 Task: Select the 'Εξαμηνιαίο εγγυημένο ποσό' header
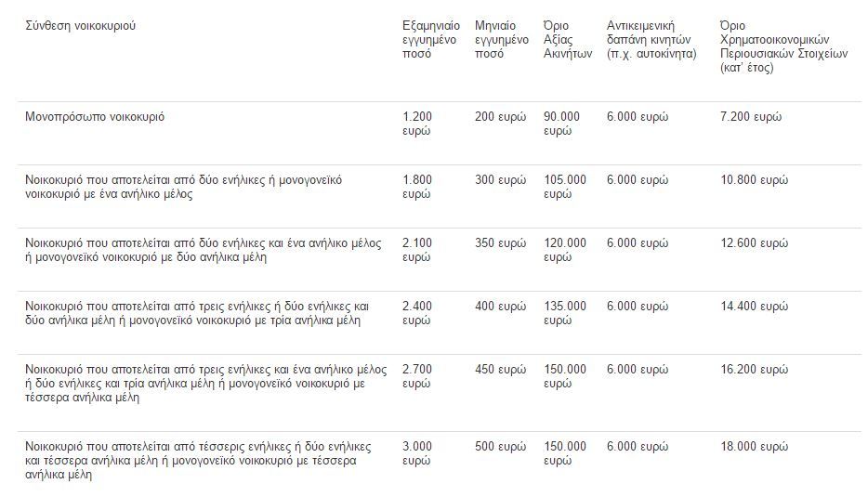tap(430, 40)
